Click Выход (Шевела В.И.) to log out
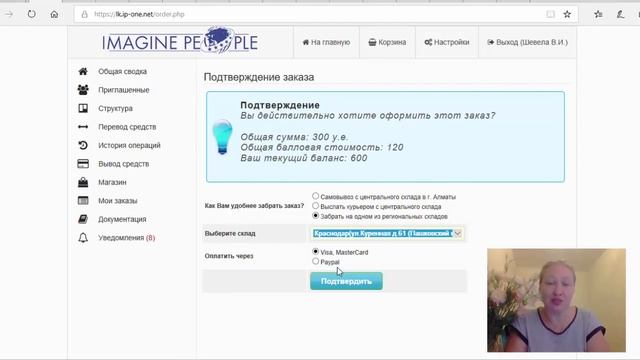 [x=527, y=42]
